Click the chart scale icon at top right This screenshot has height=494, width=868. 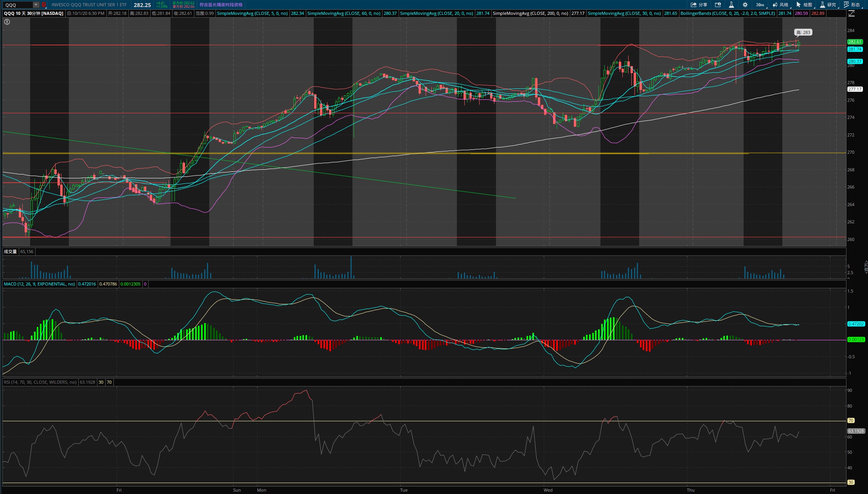point(852,13)
